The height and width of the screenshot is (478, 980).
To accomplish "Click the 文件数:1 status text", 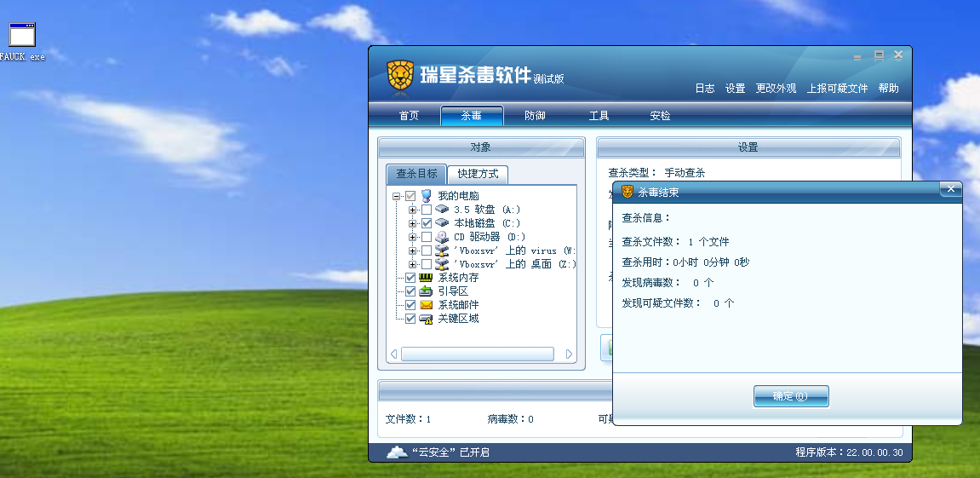I will pyautogui.click(x=408, y=419).
